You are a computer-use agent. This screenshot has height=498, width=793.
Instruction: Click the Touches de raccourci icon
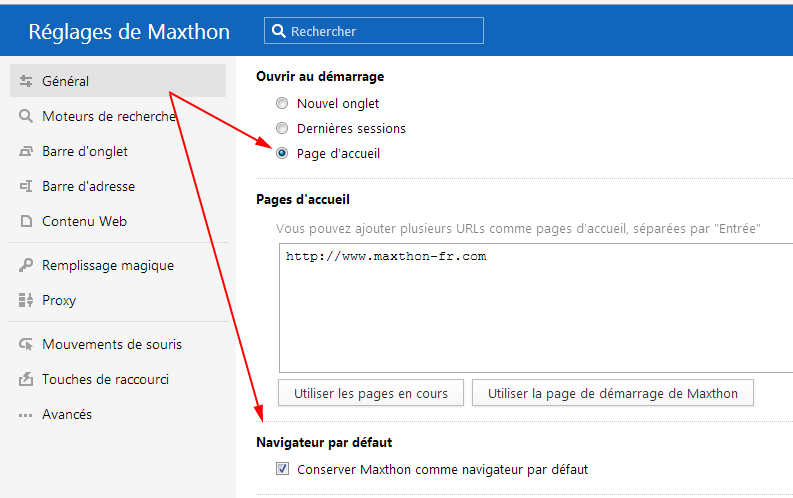26,379
